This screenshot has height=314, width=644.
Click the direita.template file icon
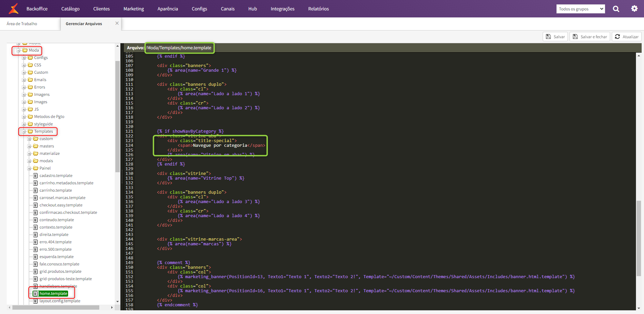[x=35, y=235]
